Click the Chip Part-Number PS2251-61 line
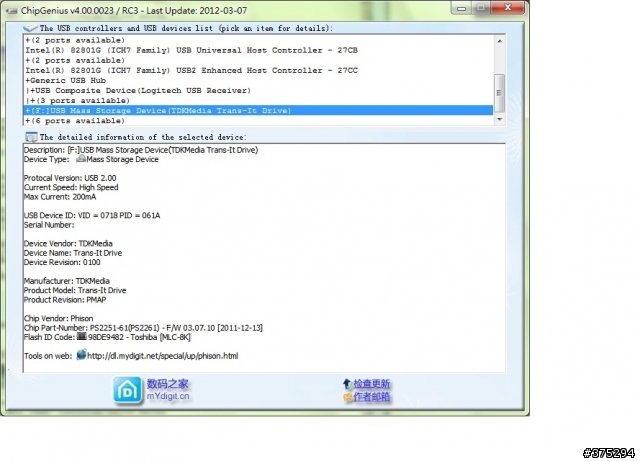 (x=143, y=327)
